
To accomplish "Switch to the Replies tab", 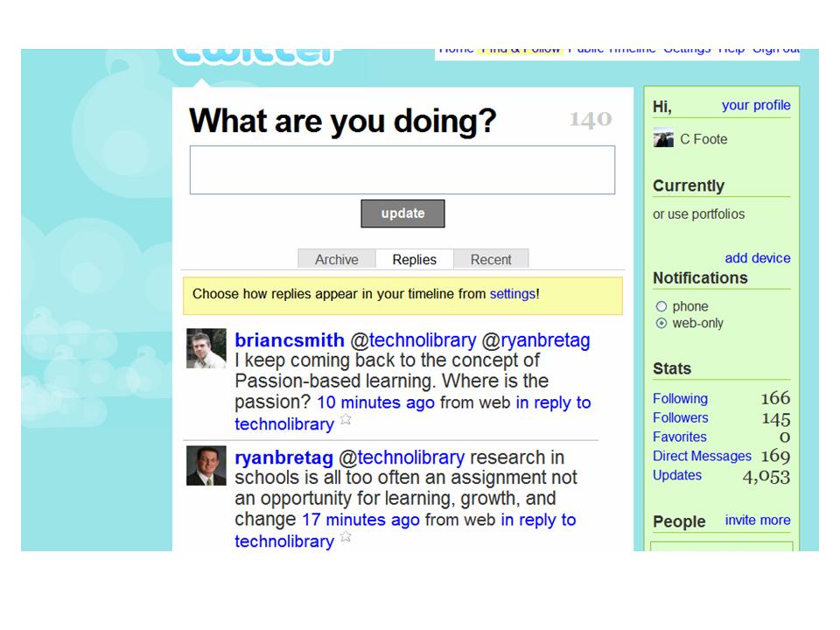I will point(414,259).
